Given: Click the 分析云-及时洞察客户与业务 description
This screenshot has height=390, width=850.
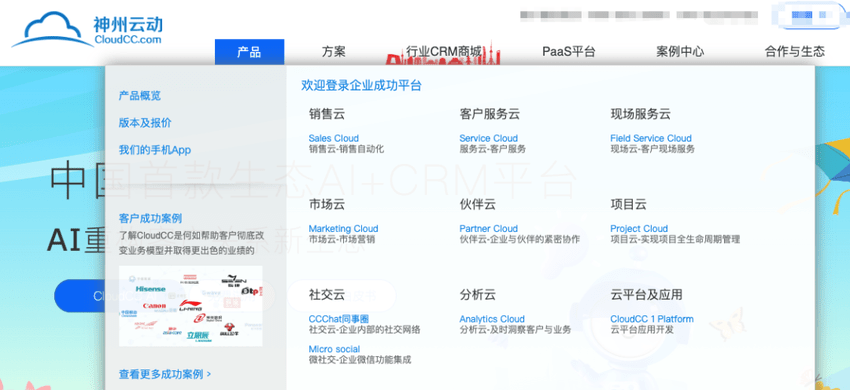Looking at the screenshot, I should pyautogui.click(x=515, y=329).
